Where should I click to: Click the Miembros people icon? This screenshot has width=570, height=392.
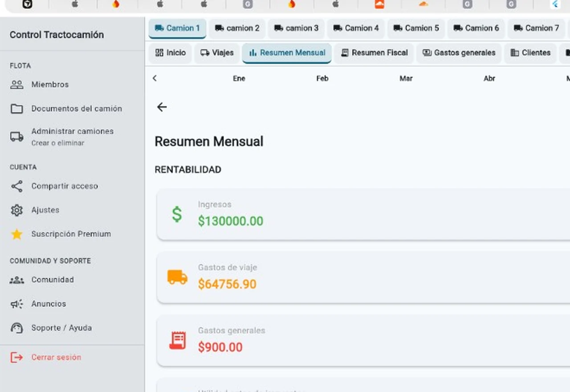(16, 84)
